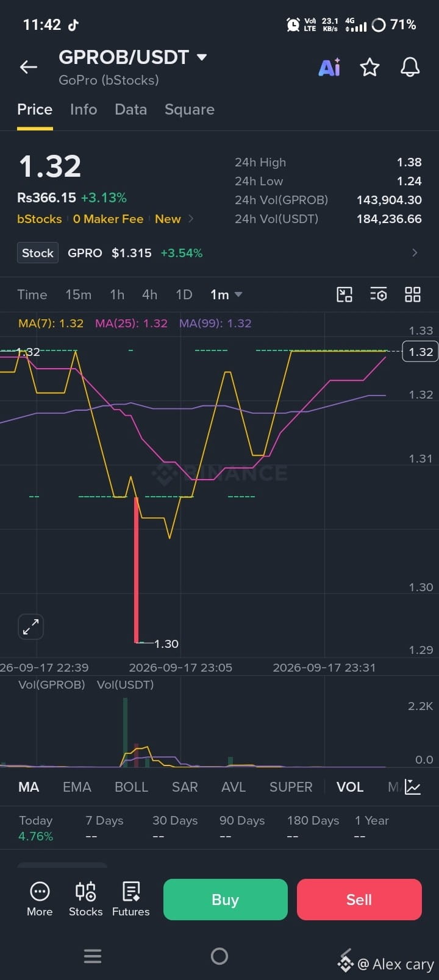Switch to the Info tab

[x=84, y=109]
